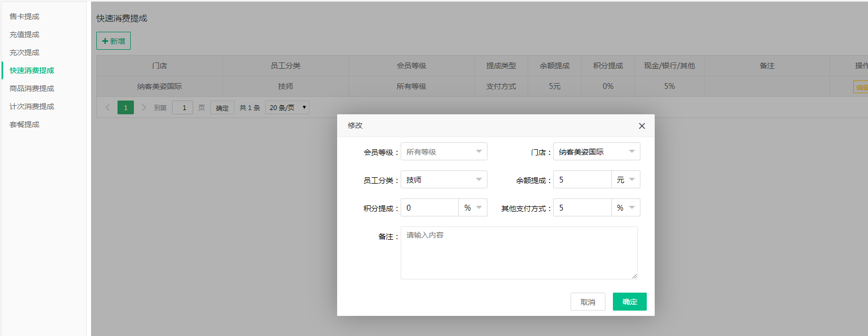The height and width of the screenshot is (336, 868).
Task: Go to previous page arrow in pagination
Action: coord(107,107)
